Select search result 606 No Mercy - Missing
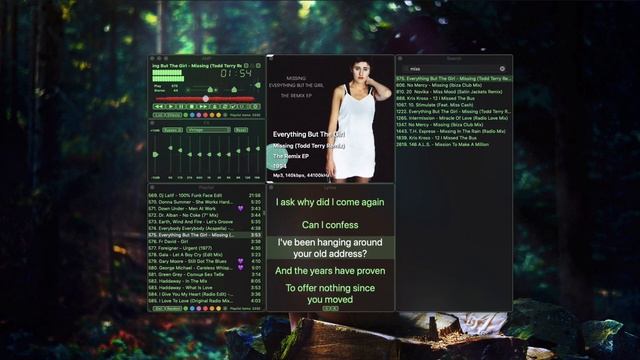 coord(454,85)
